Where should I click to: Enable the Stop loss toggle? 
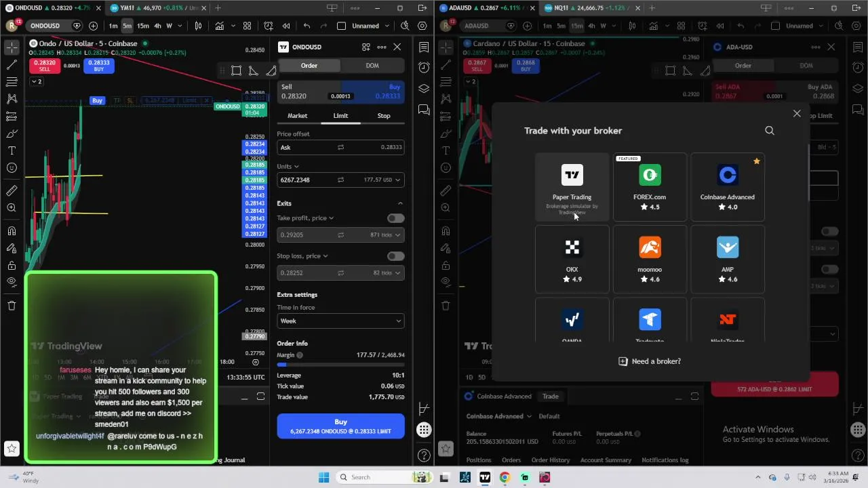point(395,256)
